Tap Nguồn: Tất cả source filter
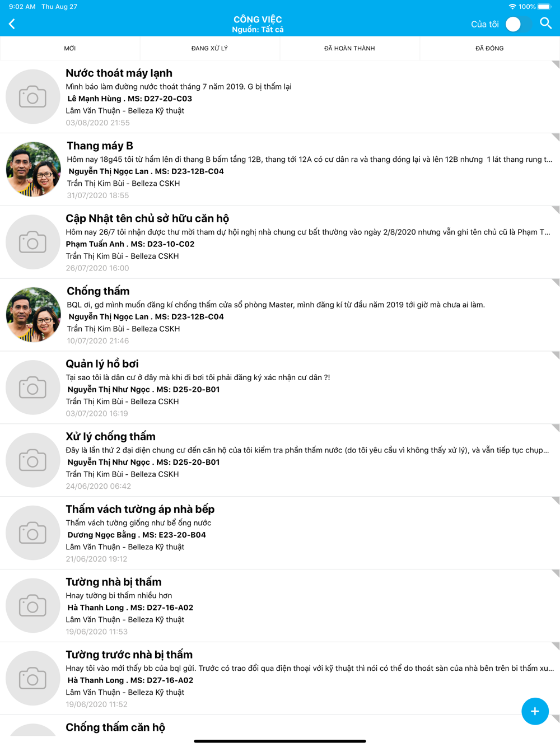 point(258,30)
